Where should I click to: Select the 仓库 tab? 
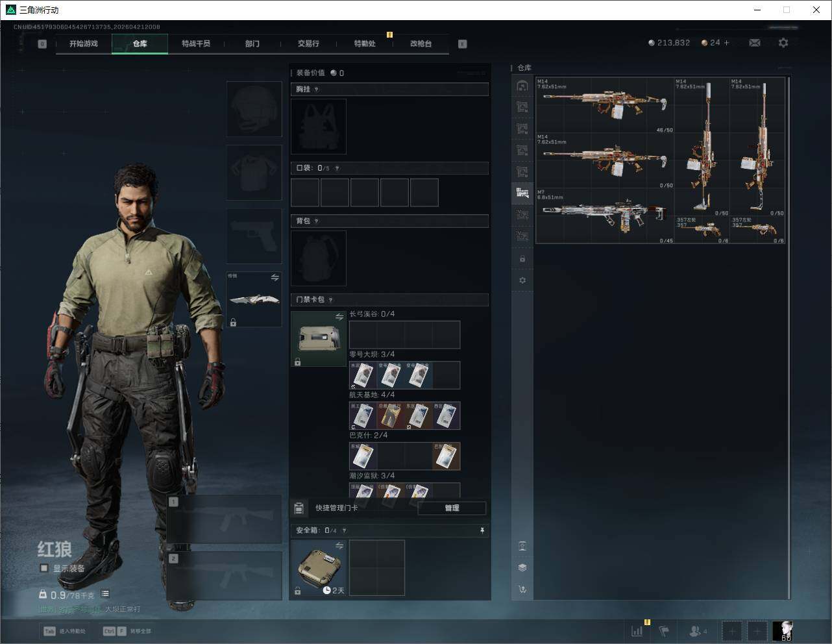[140, 43]
